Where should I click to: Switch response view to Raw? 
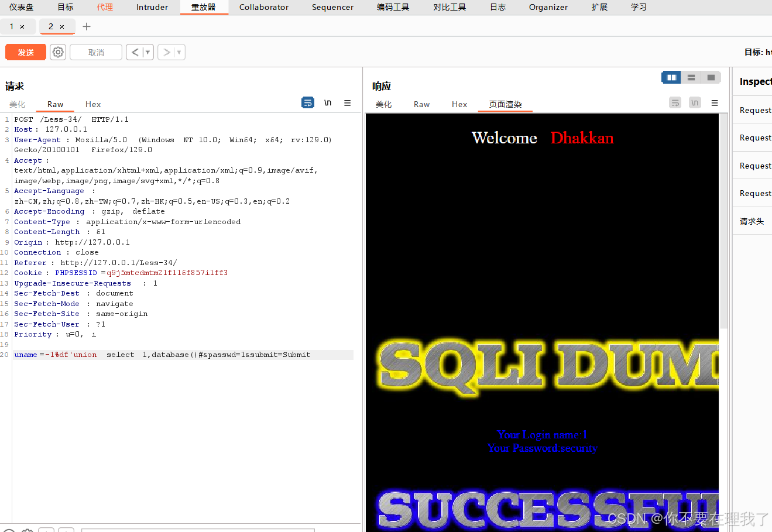[421, 104]
